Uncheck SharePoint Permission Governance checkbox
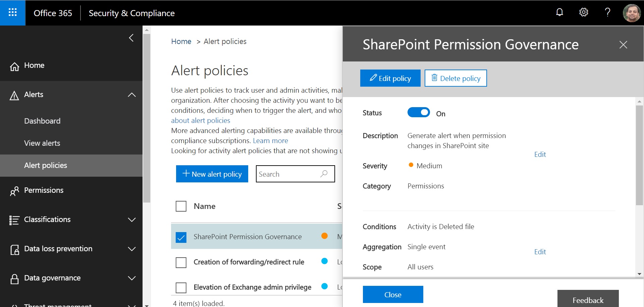 tap(181, 237)
